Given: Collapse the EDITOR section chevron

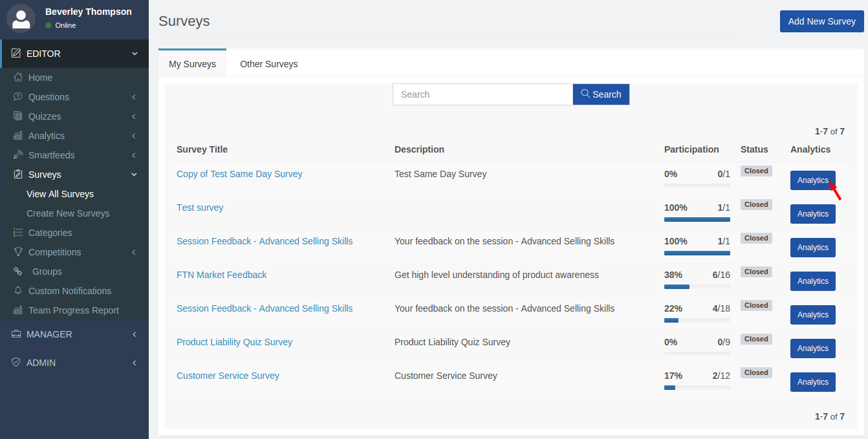Looking at the screenshot, I should click(x=135, y=54).
